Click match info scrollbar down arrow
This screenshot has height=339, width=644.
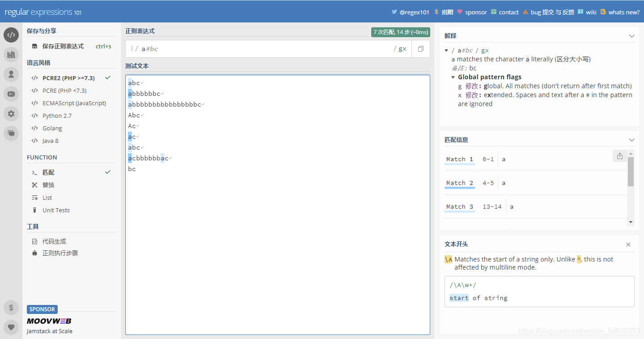click(631, 222)
